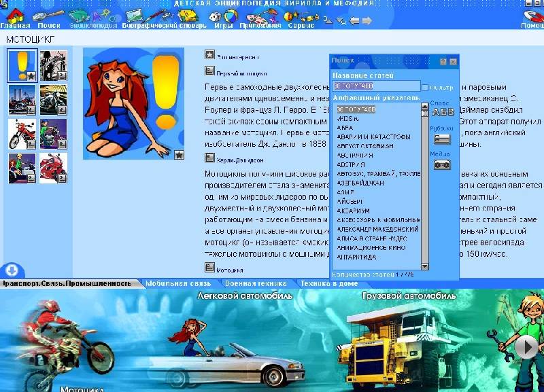Select dark chrome motorcycle thumbnail
The height and width of the screenshot is (392, 544).
point(54,100)
